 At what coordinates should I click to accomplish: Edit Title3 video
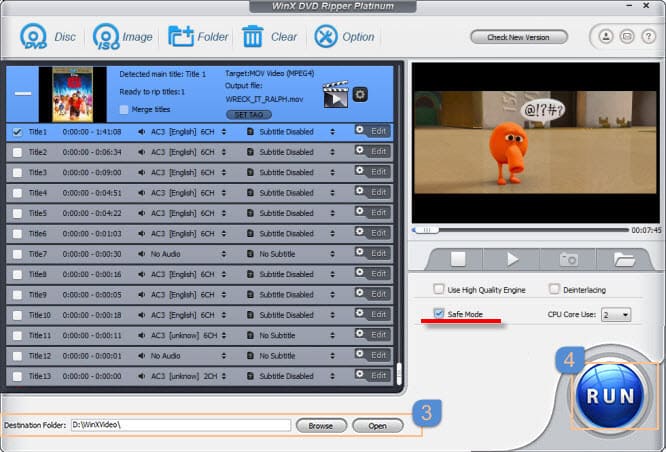(373, 172)
